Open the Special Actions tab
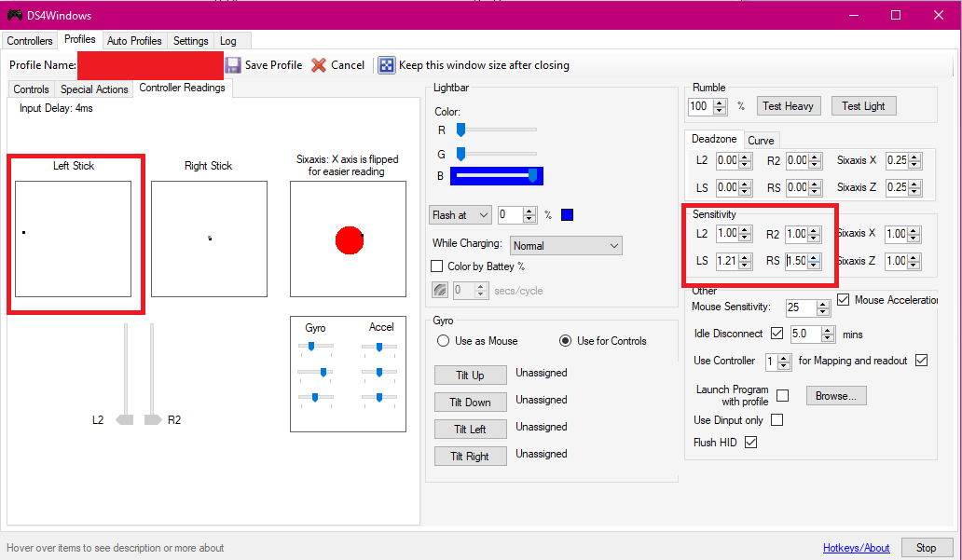The image size is (962, 560). pos(94,89)
